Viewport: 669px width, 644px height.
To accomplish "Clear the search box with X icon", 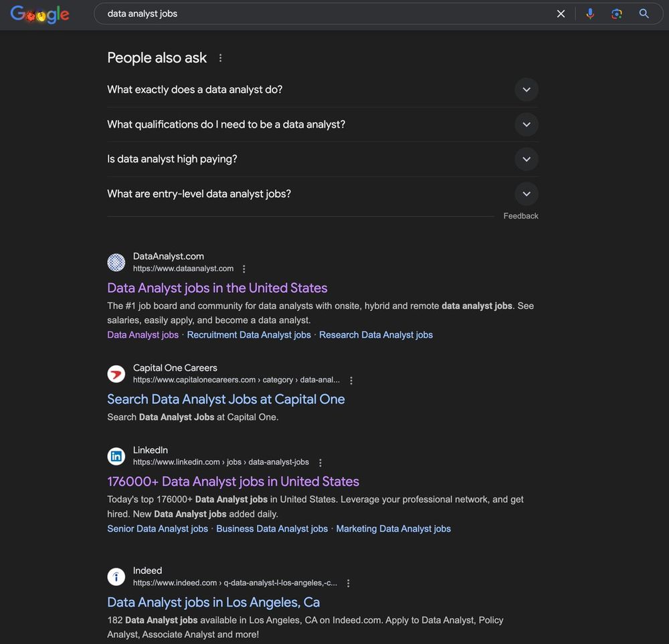I will [x=561, y=13].
